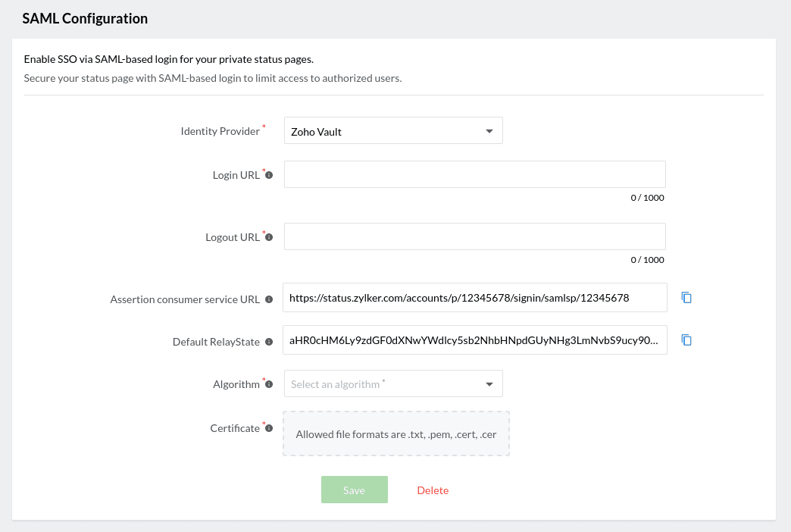
Task: Click the Certificate file upload area
Action: point(396,434)
